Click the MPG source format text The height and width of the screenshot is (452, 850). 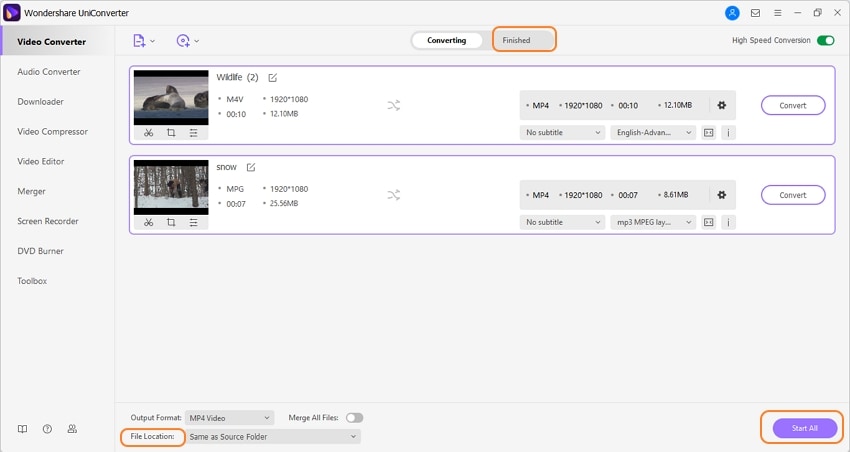(x=235, y=189)
